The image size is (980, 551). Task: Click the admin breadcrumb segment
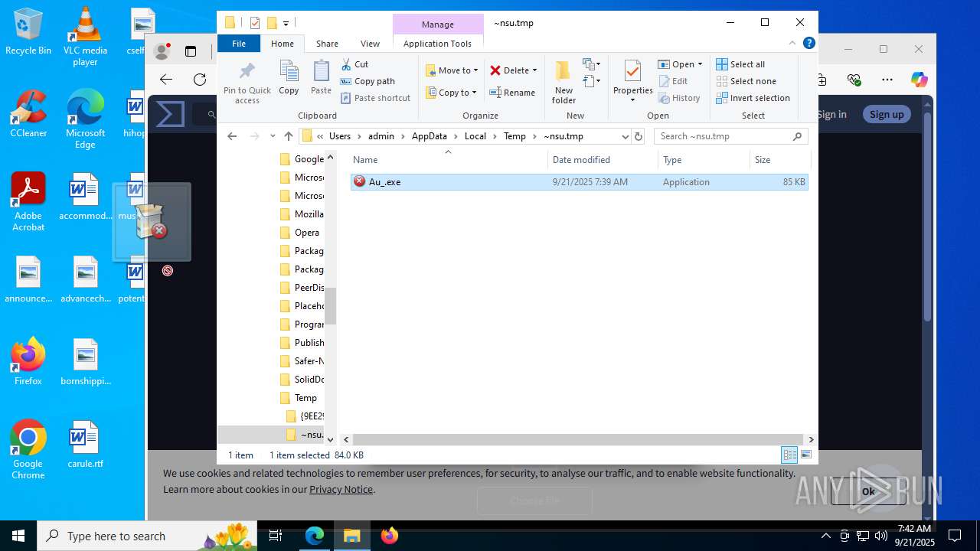[381, 136]
